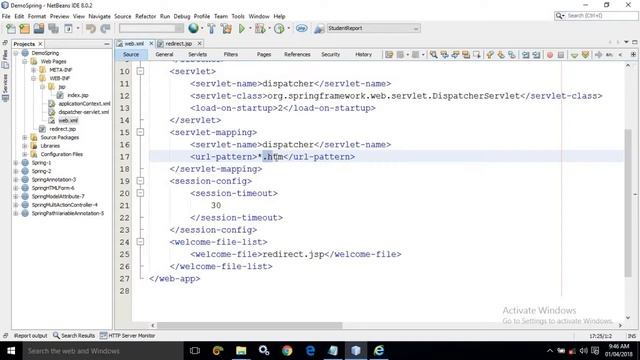
Task: Click the Redo toolbar icon
Action: click(x=105, y=29)
